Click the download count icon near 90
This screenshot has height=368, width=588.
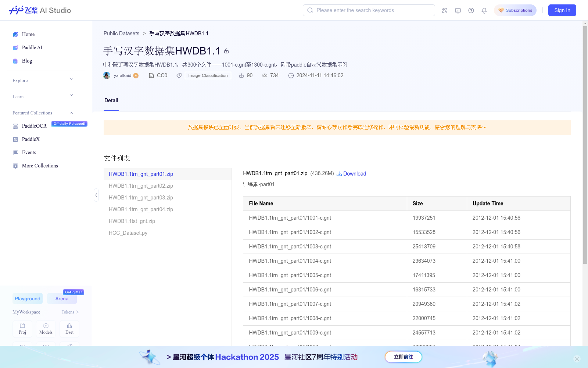241,75
